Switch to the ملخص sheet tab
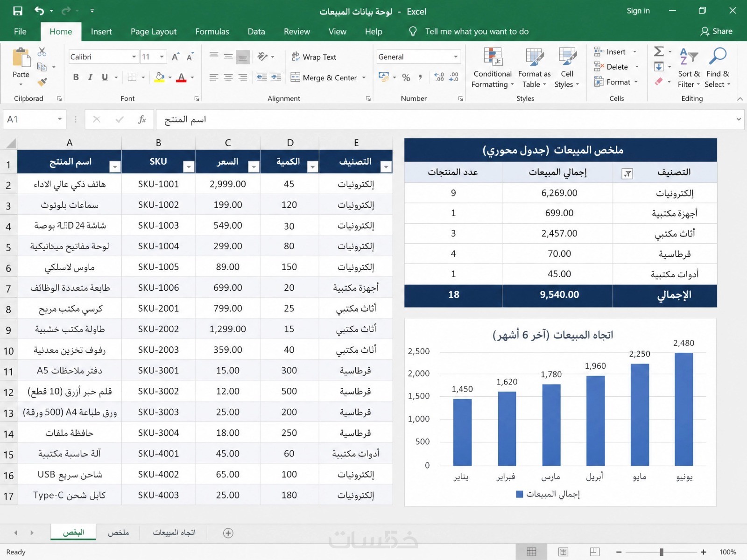Image resolution: width=747 pixels, height=560 pixels. tap(118, 532)
